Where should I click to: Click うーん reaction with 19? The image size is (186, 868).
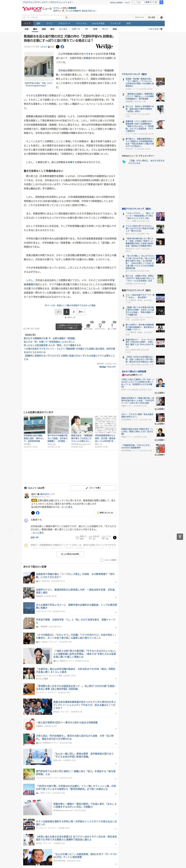pos(107,537)
